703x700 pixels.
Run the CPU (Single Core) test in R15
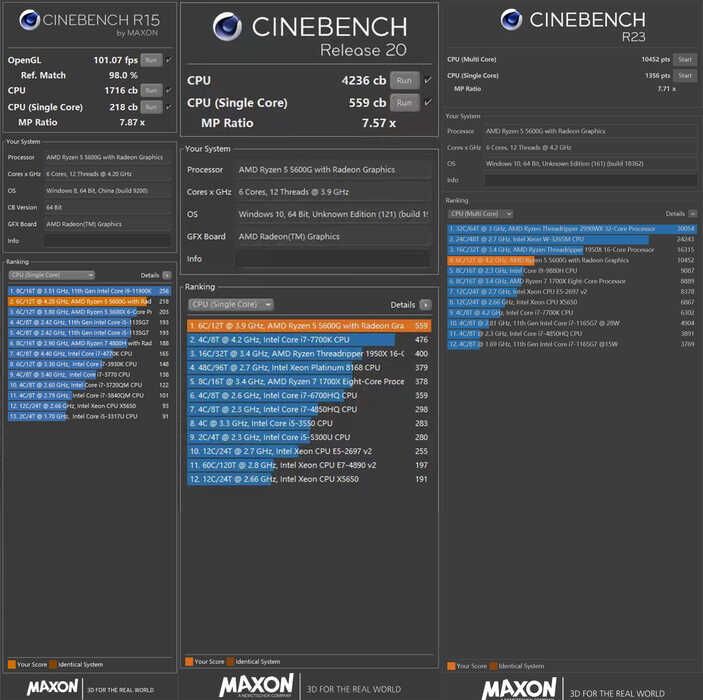(x=151, y=107)
